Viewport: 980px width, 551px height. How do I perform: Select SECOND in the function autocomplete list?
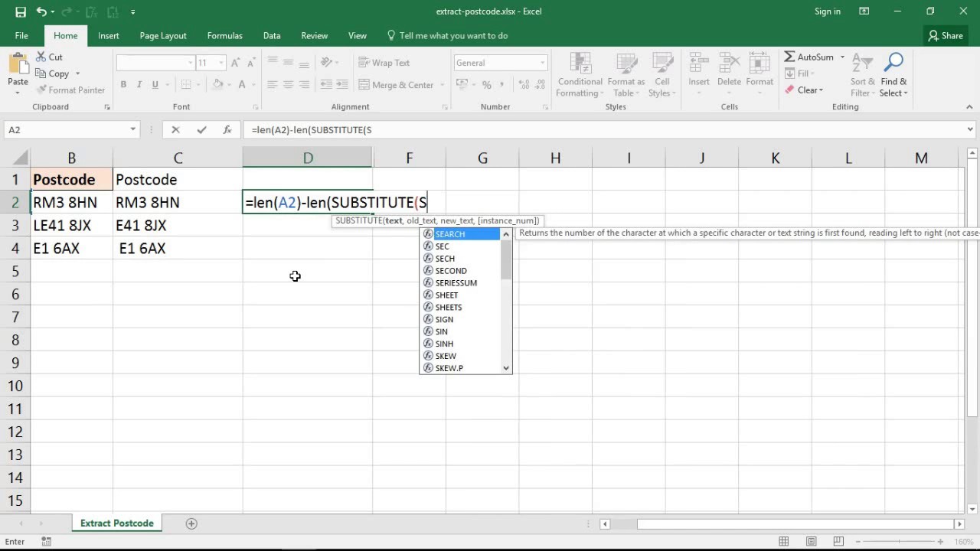tap(460, 271)
